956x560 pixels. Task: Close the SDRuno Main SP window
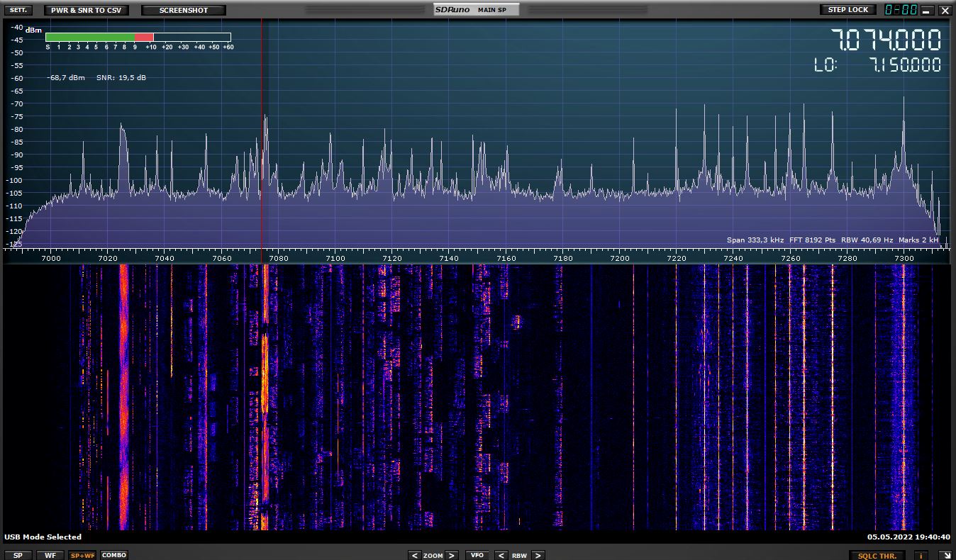[945, 10]
